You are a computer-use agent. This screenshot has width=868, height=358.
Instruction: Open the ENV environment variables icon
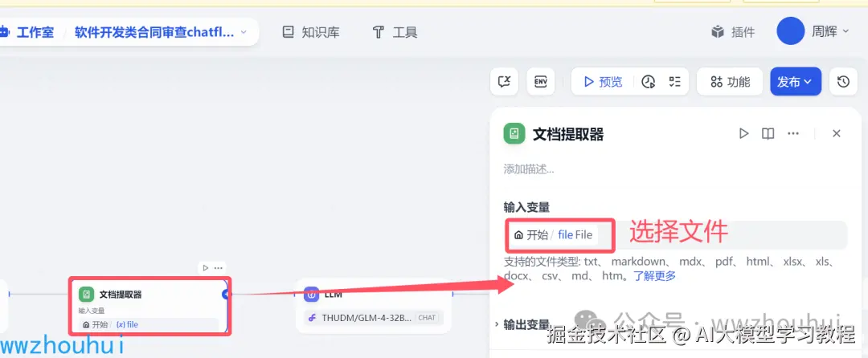[x=540, y=82]
